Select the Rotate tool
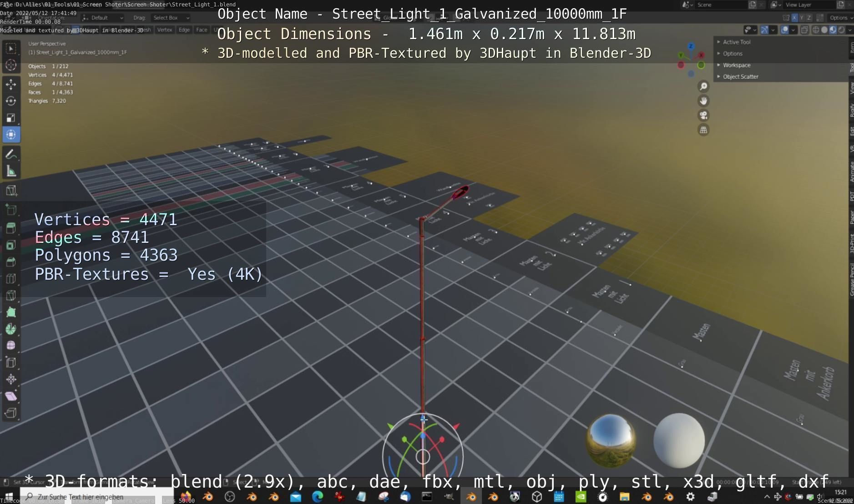The height and width of the screenshot is (504, 854). point(11,101)
